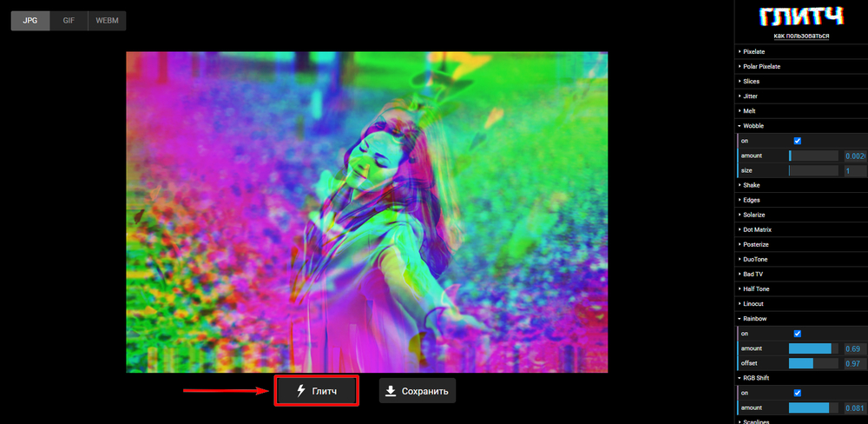Open the как пользоваться help link

click(801, 36)
